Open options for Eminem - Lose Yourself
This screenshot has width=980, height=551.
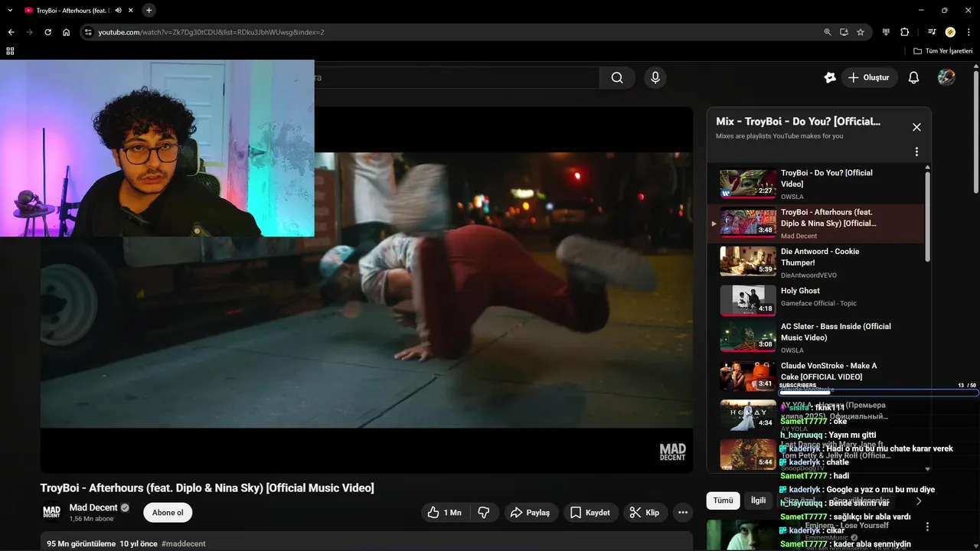tap(927, 527)
